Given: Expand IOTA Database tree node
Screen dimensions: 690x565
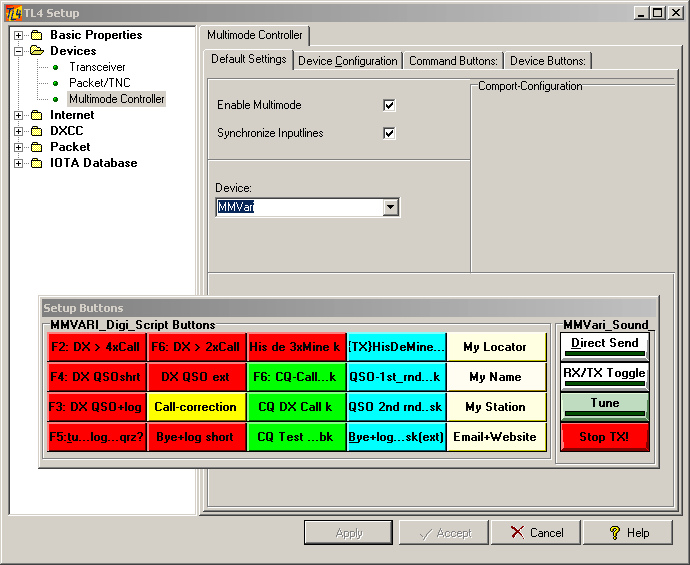Looking at the screenshot, I should (x=18, y=163).
